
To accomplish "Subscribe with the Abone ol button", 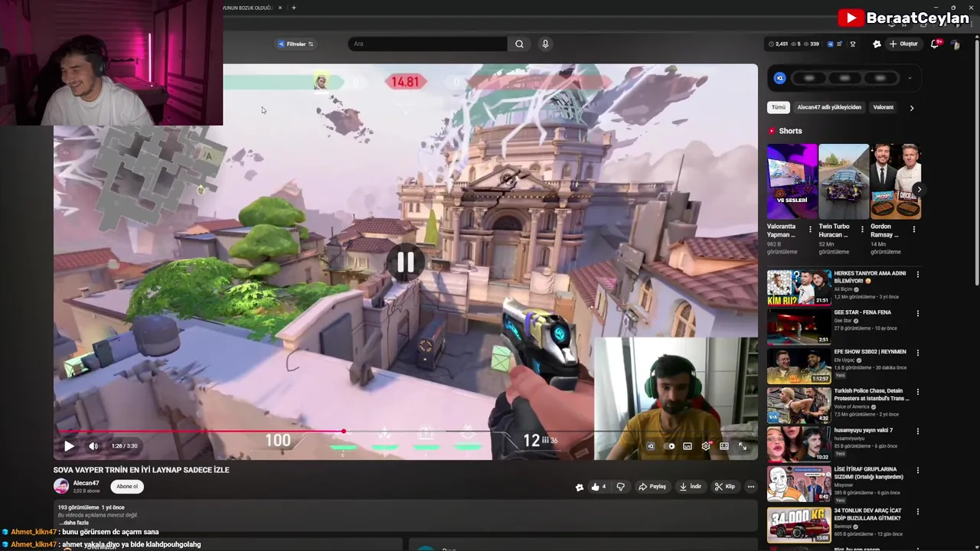I will coord(127,486).
